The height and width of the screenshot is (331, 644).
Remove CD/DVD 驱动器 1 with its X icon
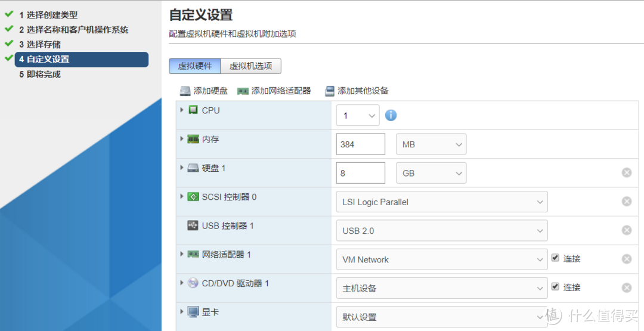(626, 287)
